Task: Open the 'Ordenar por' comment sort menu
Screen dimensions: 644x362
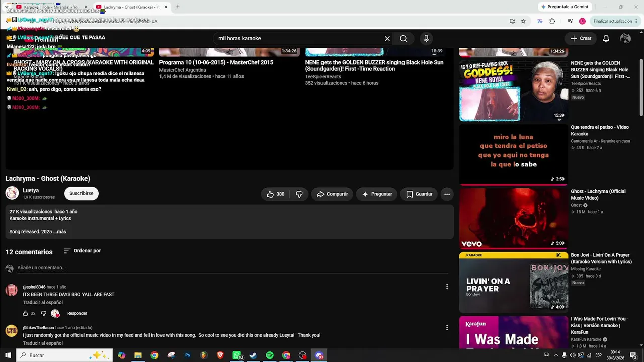Action: [82, 251]
